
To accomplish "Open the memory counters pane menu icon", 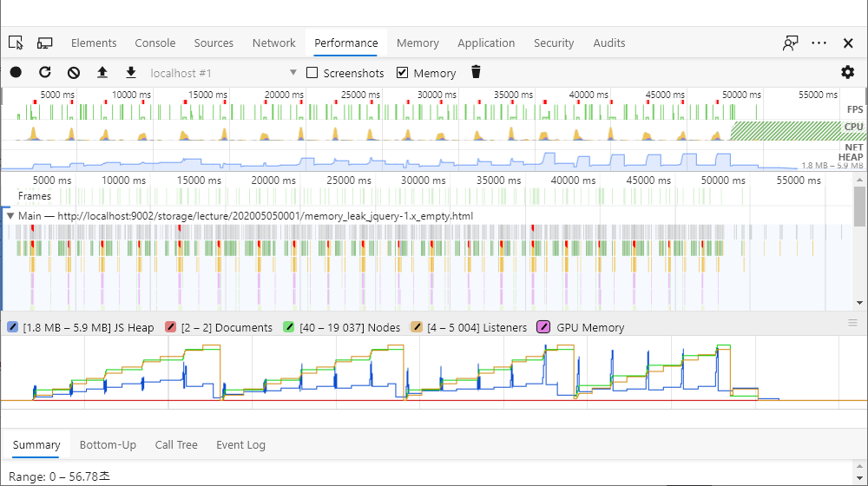I will (x=852, y=323).
